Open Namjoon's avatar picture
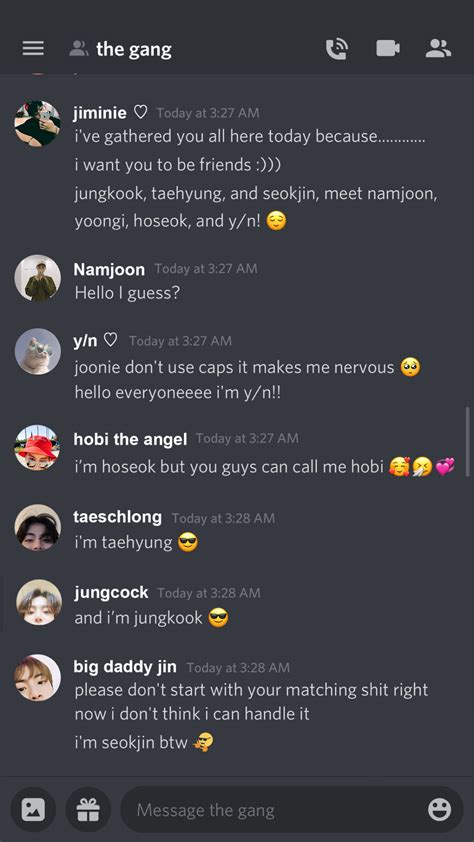This screenshot has height=842, width=474. click(x=38, y=278)
